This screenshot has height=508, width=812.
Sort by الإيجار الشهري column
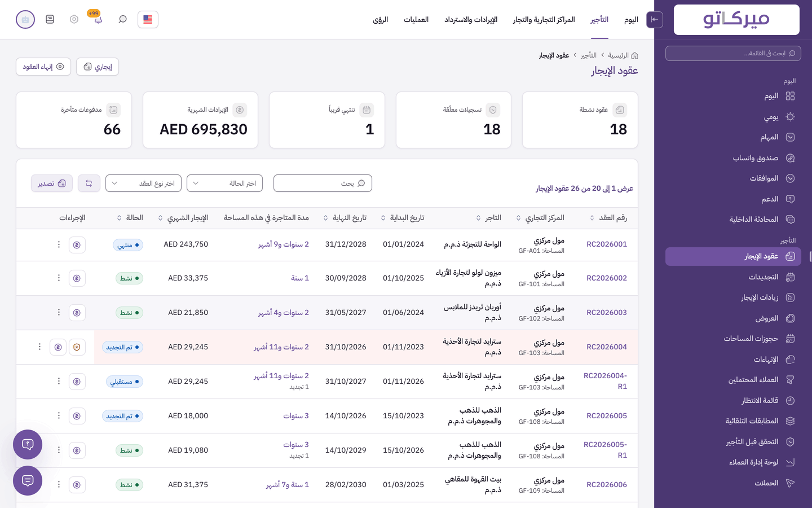[x=183, y=218]
